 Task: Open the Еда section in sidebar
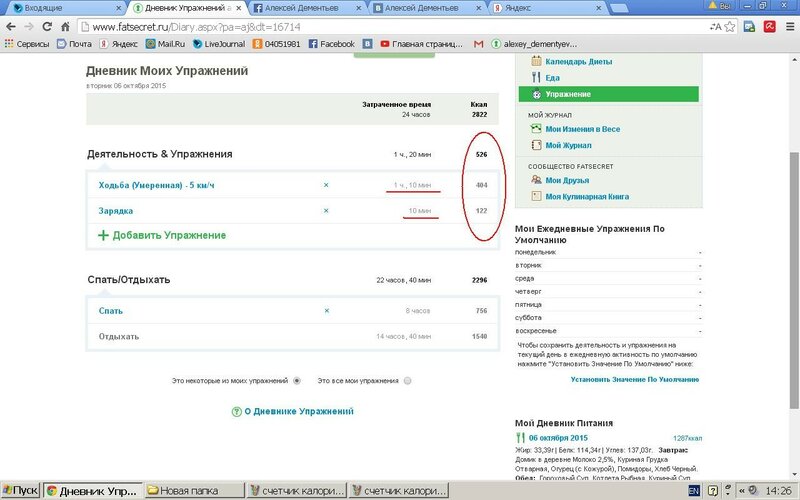tap(553, 78)
